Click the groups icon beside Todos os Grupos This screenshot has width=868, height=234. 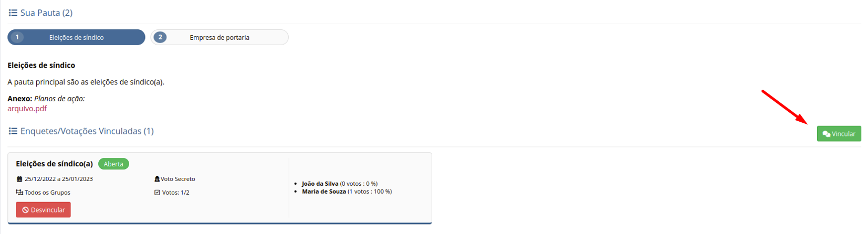point(19,193)
